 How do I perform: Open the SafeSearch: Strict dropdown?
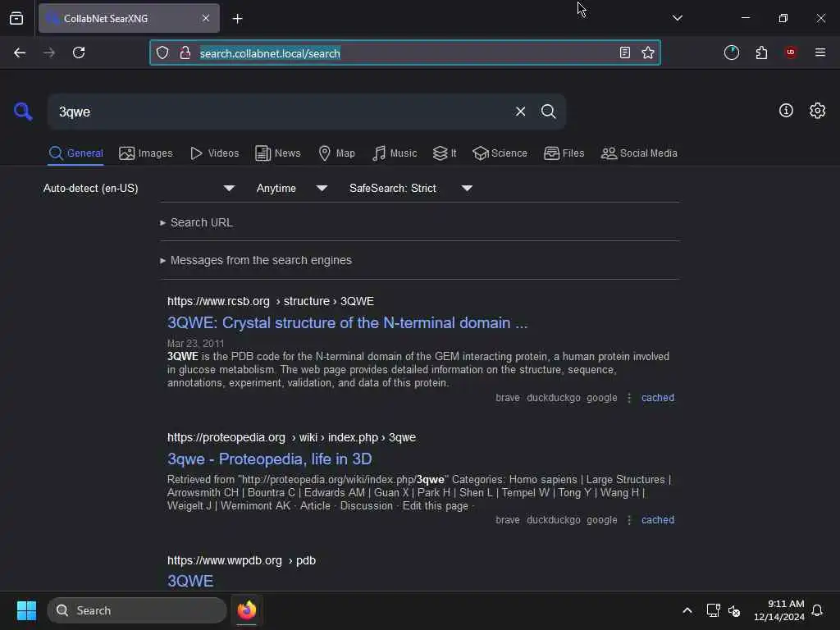point(410,188)
